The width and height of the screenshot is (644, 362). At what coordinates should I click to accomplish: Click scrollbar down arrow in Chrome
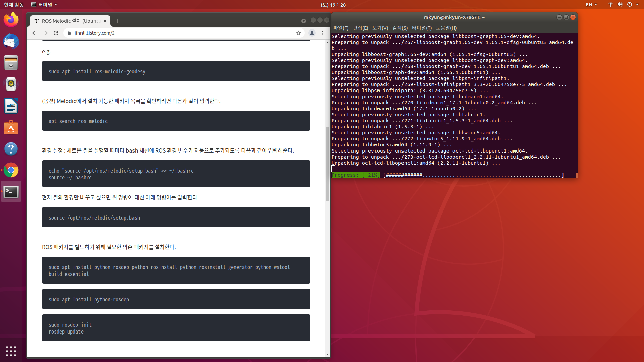click(327, 355)
